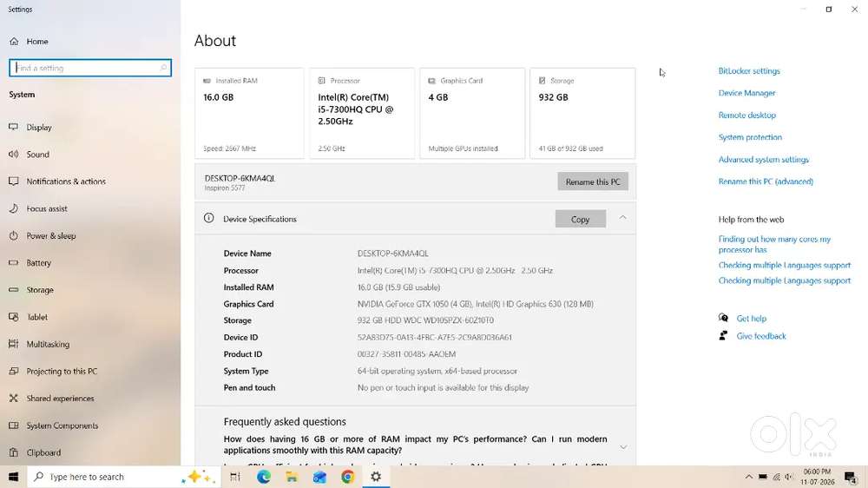Image resolution: width=868 pixels, height=488 pixels.
Task: Open System protection link
Action: 750,137
